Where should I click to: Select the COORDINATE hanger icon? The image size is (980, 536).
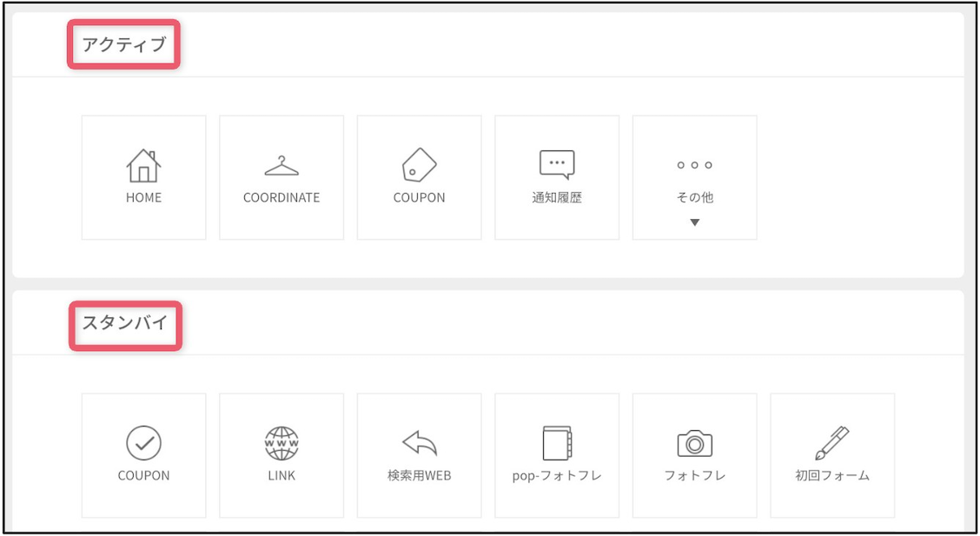pyautogui.click(x=281, y=166)
